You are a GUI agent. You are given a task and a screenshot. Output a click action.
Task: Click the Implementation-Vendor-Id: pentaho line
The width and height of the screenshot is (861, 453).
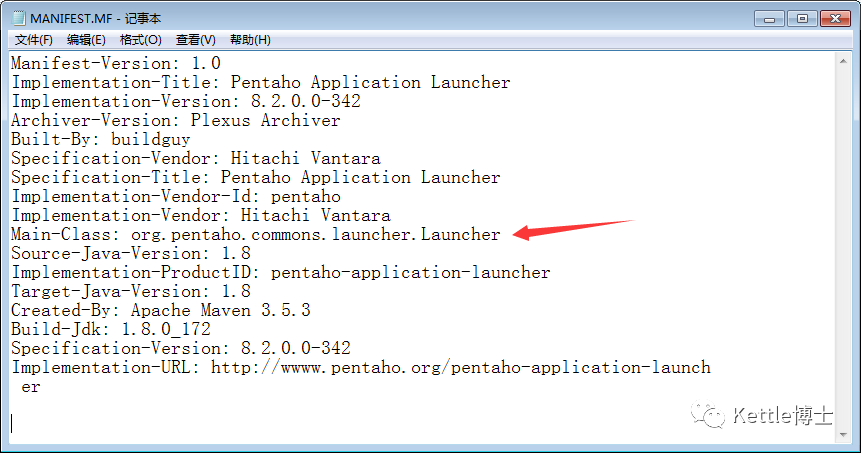pos(176,197)
